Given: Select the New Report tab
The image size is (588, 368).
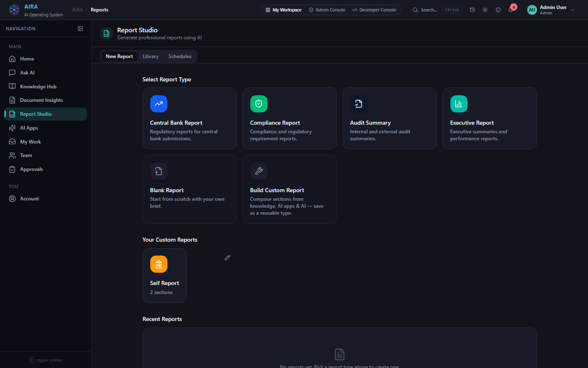Looking at the screenshot, I should point(119,56).
